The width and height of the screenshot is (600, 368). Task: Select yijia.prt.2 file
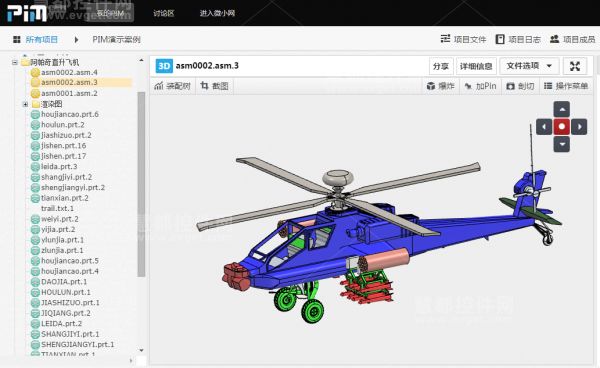(58, 229)
